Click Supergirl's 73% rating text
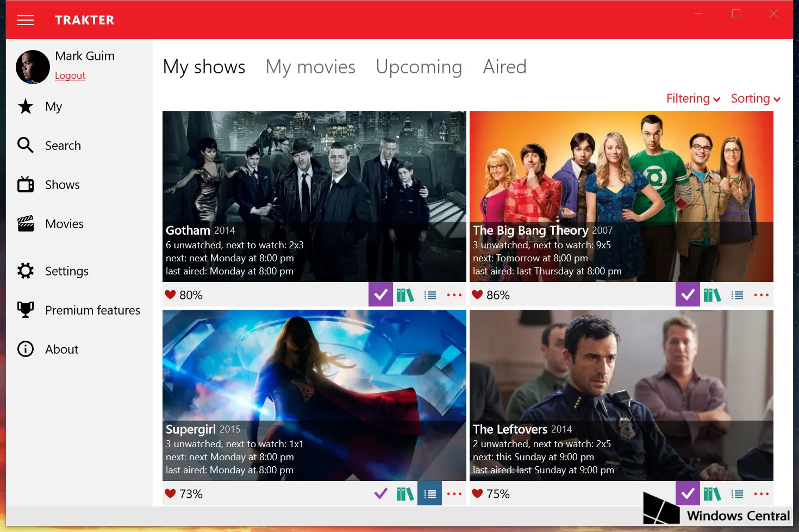The width and height of the screenshot is (799, 532). click(191, 494)
